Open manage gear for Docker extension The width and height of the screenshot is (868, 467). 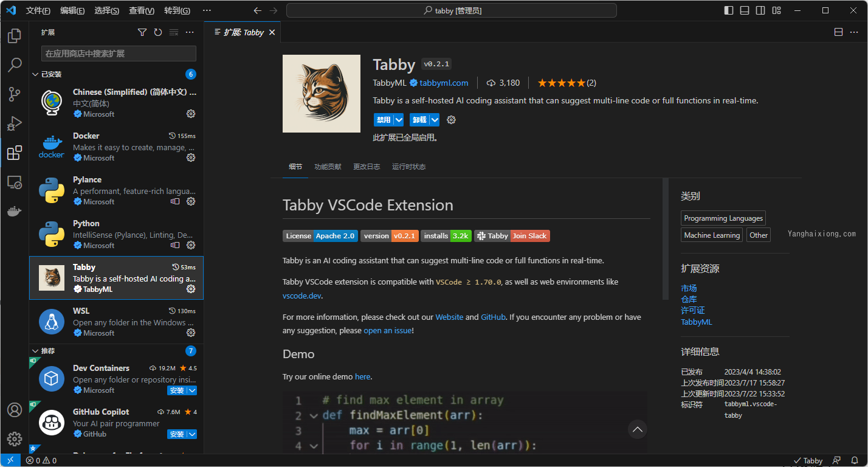pyautogui.click(x=191, y=157)
